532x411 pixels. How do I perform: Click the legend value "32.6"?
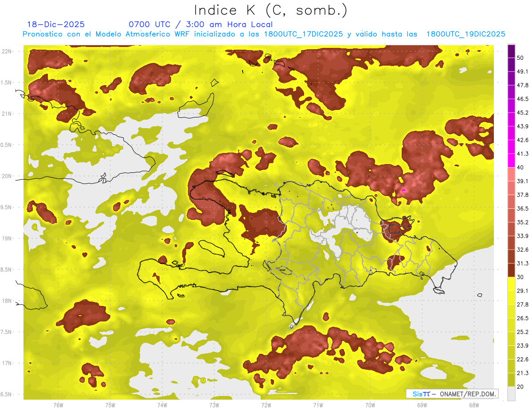click(x=523, y=250)
